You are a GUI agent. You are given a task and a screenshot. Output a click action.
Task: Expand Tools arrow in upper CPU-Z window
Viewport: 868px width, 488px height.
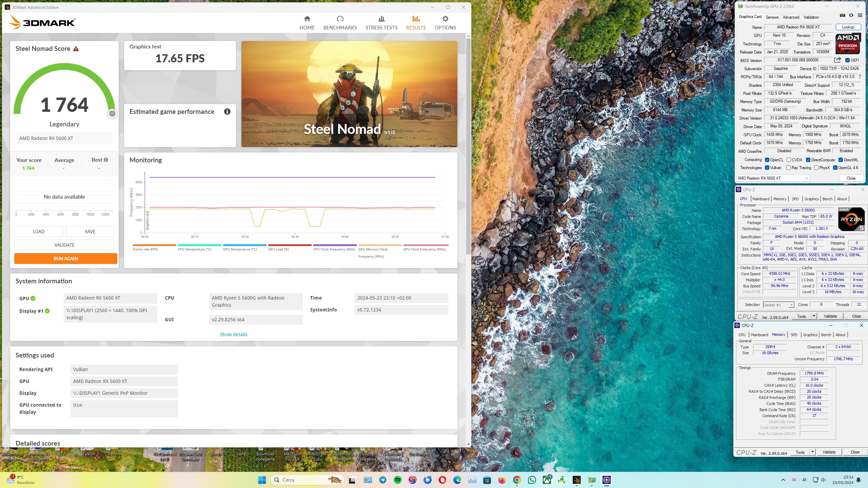pos(813,316)
